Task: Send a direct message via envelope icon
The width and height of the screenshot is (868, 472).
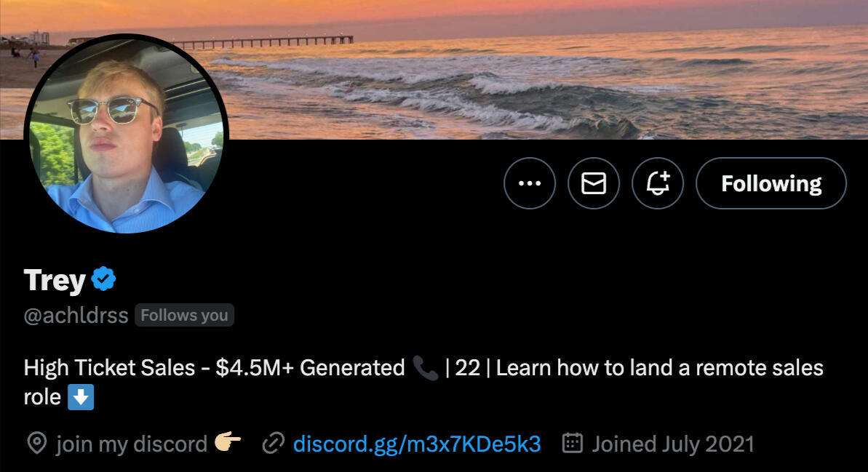Action: pyautogui.click(x=594, y=183)
